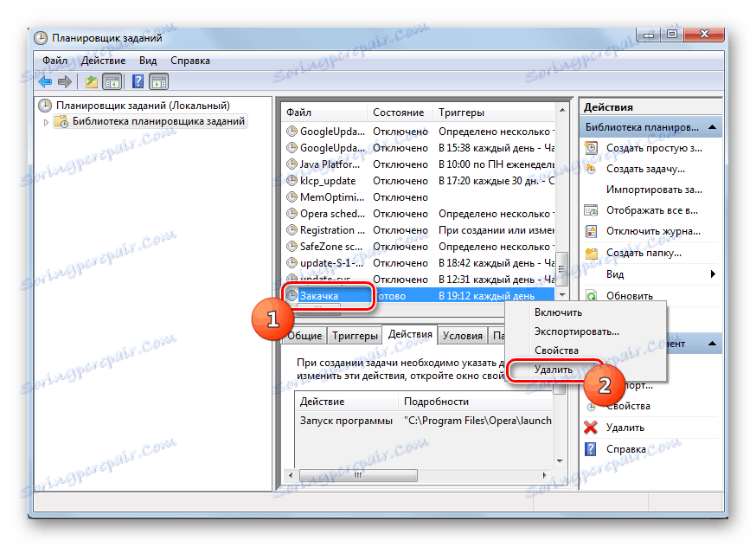Screen dimensions: 756x547
Task: Click the folder icon next to Создать папку
Action: tap(591, 253)
